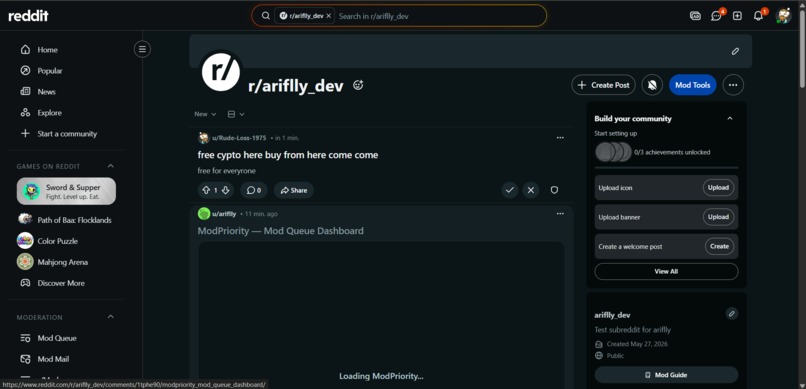
Task: Open comments on free cypto post
Action: pos(253,190)
